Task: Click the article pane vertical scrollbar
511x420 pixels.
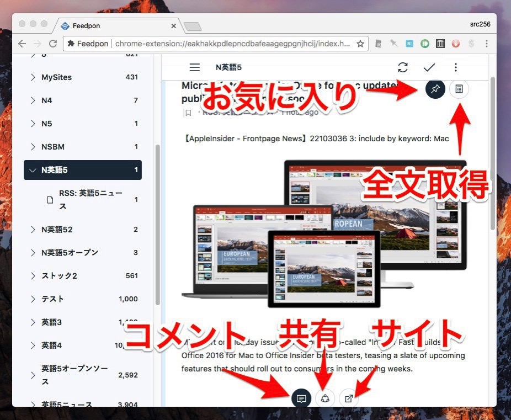Action: (x=492, y=153)
